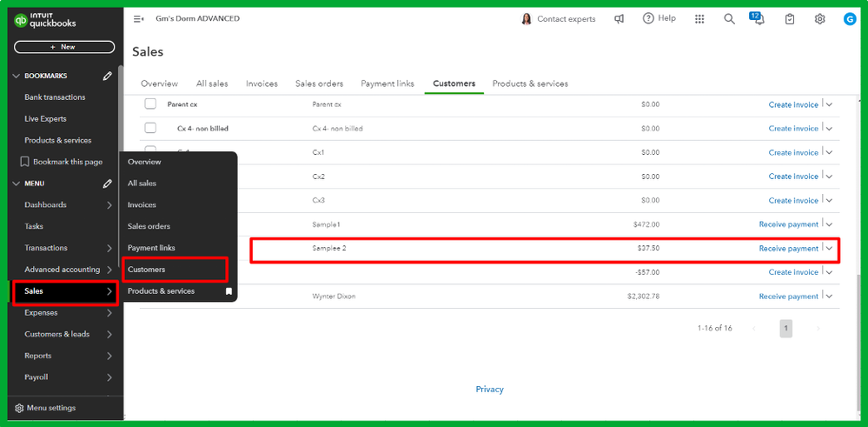Click Contact experts avatar
The width and height of the screenshot is (868, 427).
click(527, 19)
